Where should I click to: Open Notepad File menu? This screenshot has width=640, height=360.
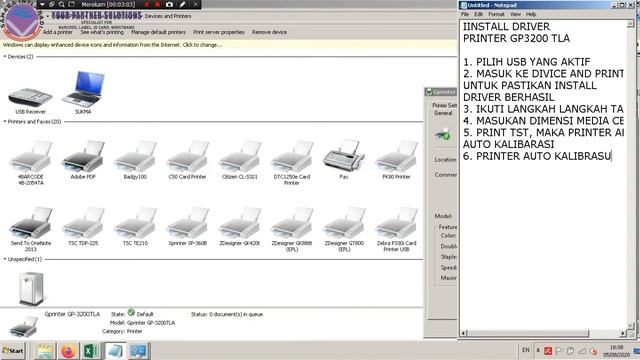(465, 14)
